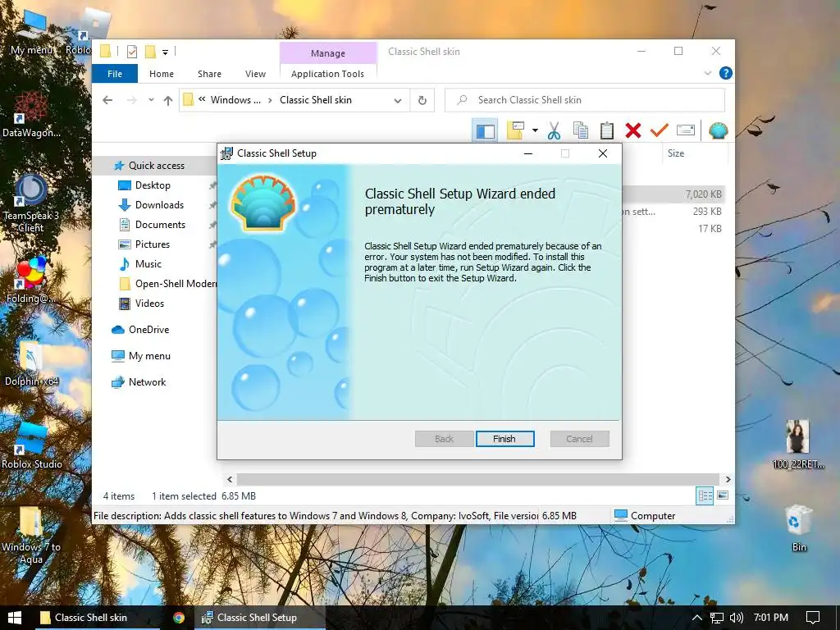Open Desktop in navigation pane
Viewport: 840px width, 630px height.
coord(153,185)
